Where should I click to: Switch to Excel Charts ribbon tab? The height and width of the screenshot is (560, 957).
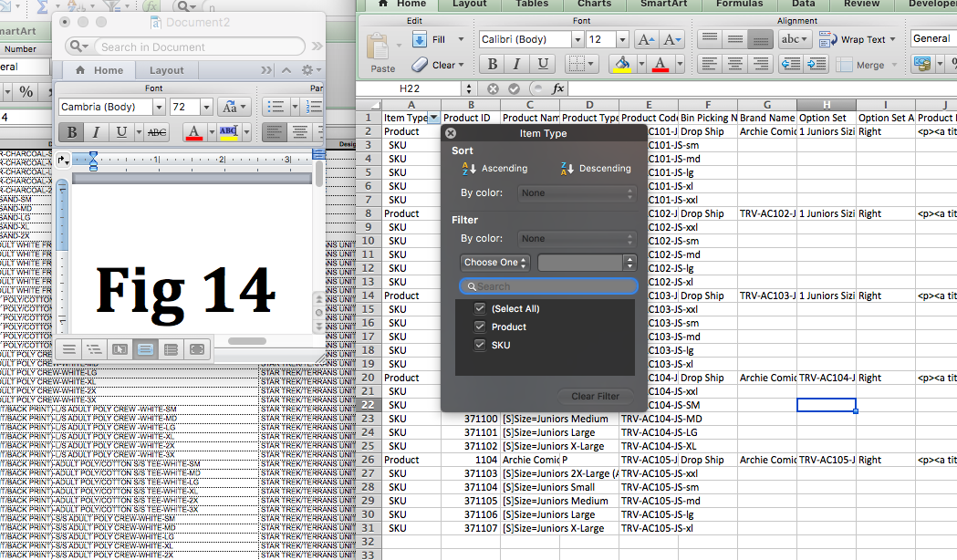[x=594, y=5]
